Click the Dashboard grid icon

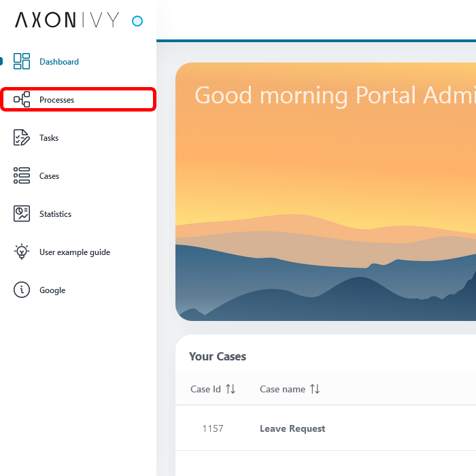(22, 61)
